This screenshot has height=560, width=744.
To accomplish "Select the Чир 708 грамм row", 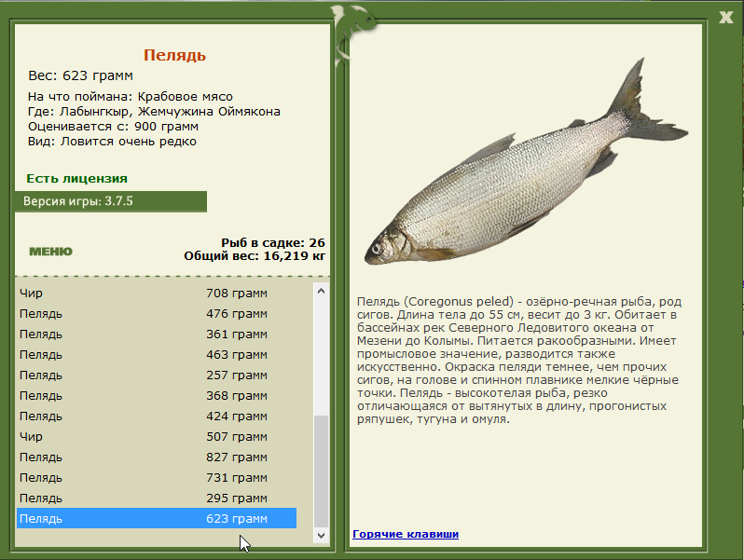I will tap(157, 293).
